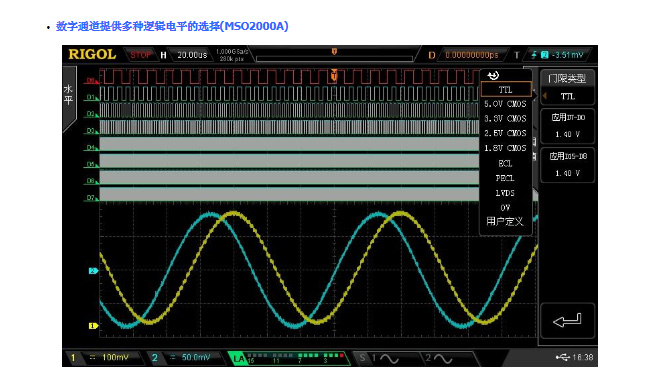
Task: Open the MSO2000A digital channel heading link
Action: point(172,26)
